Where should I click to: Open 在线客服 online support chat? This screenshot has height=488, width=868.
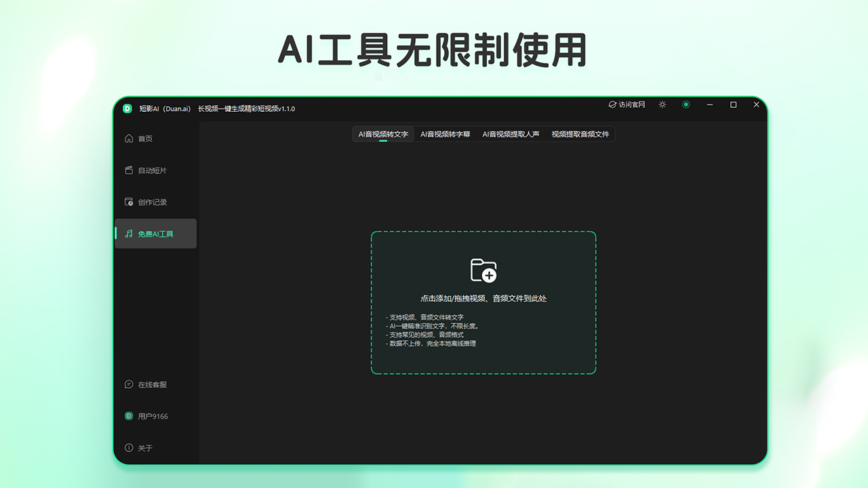(x=149, y=384)
